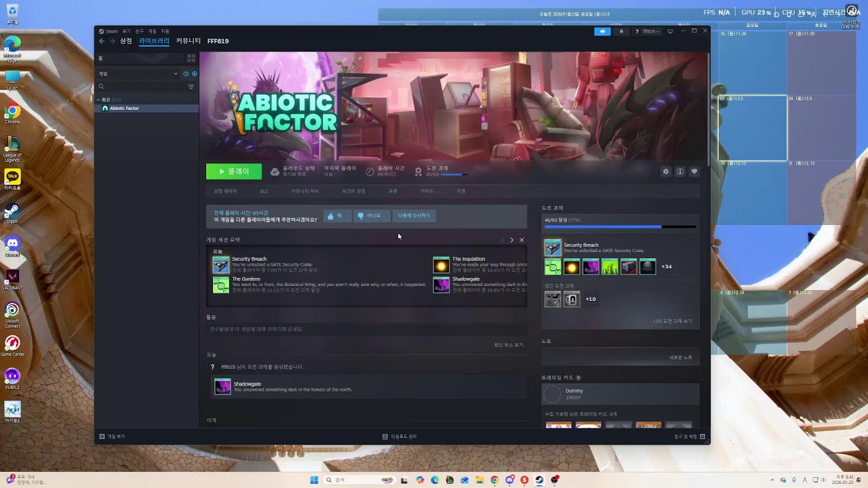This screenshot has width=868, height=488.
Task: Open the FFF619 profile tab
Action: 218,41
